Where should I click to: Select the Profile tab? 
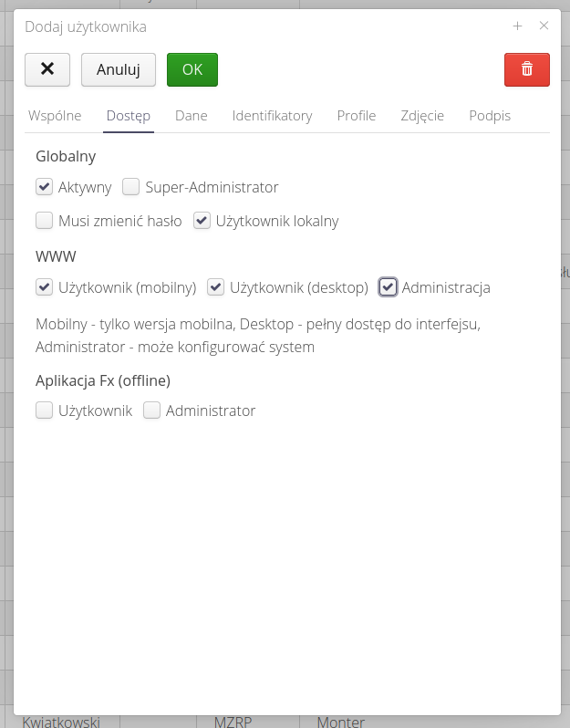pos(357,116)
